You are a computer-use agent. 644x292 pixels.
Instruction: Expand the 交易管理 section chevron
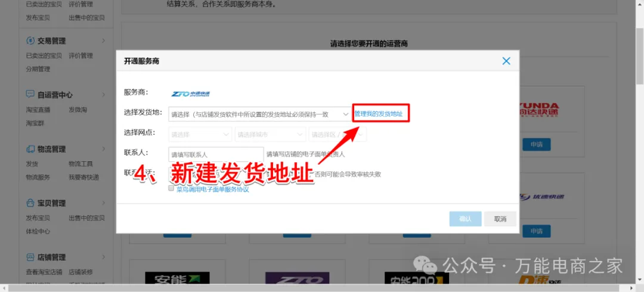(x=103, y=41)
